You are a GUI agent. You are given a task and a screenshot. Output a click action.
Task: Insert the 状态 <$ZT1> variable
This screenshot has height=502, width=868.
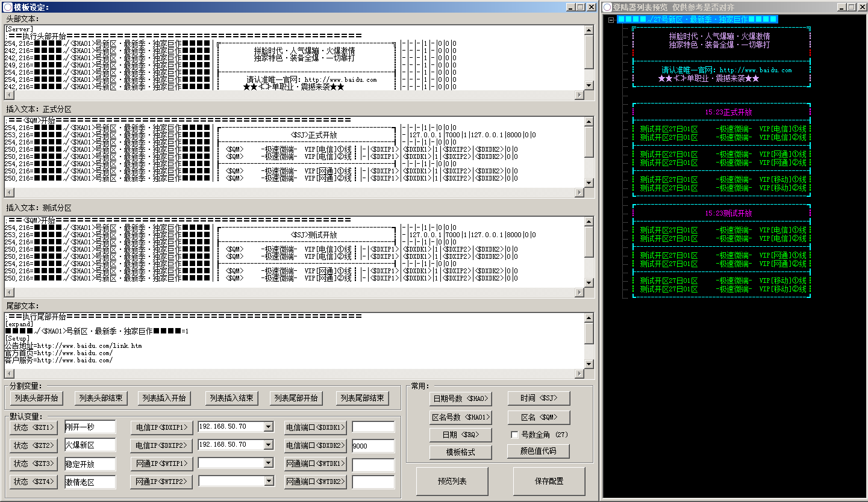(34, 427)
